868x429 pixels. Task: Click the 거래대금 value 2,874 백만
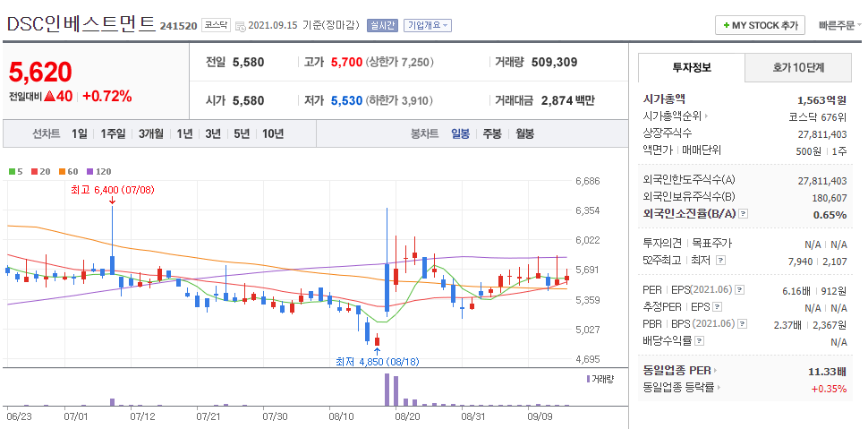[x=568, y=101]
